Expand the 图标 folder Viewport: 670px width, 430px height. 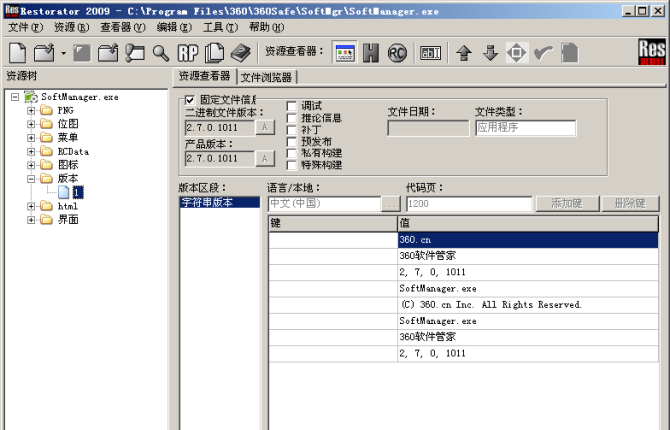pos(31,165)
